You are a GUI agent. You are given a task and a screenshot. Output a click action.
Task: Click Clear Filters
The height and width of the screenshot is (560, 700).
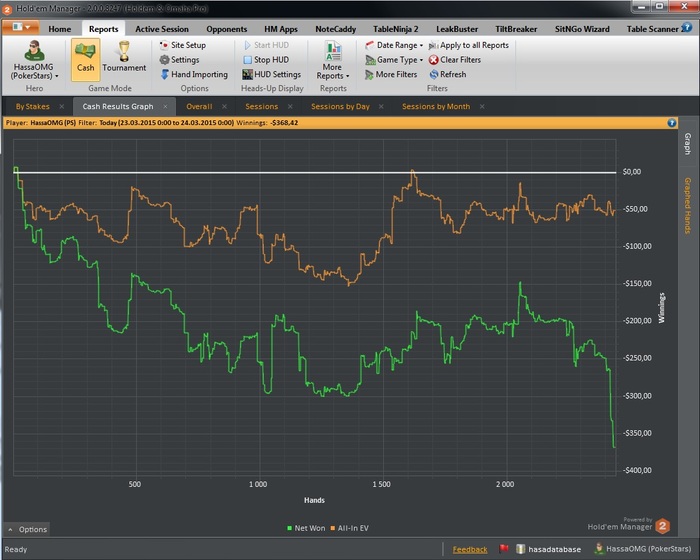(x=455, y=60)
